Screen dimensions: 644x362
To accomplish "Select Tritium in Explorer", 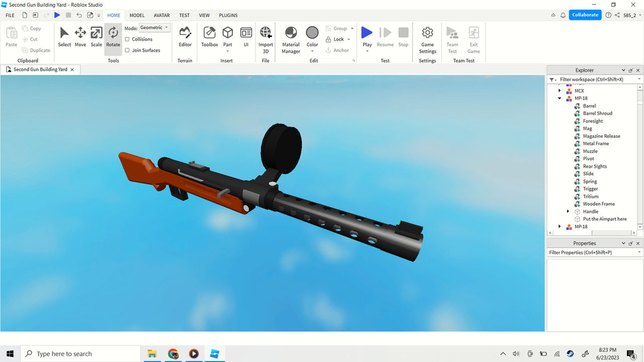I will point(591,197).
